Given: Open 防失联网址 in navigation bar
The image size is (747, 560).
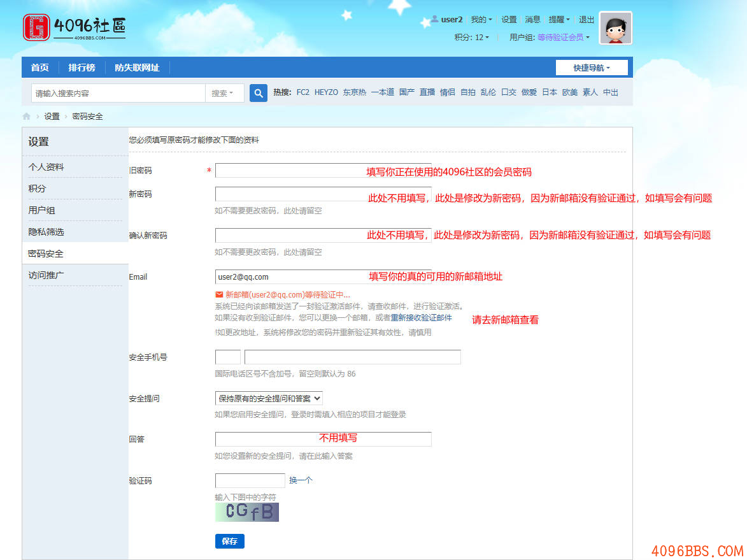Looking at the screenshot, I should tap(137, 68).
